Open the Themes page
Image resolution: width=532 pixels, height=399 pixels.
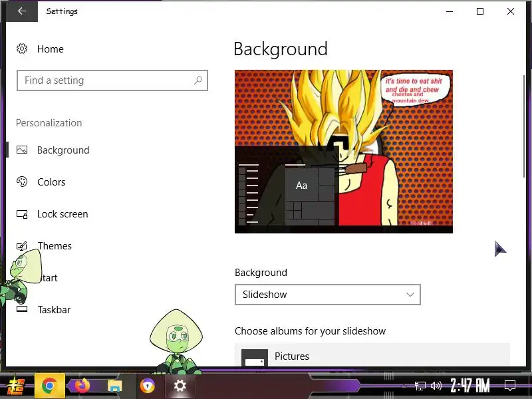55,245
